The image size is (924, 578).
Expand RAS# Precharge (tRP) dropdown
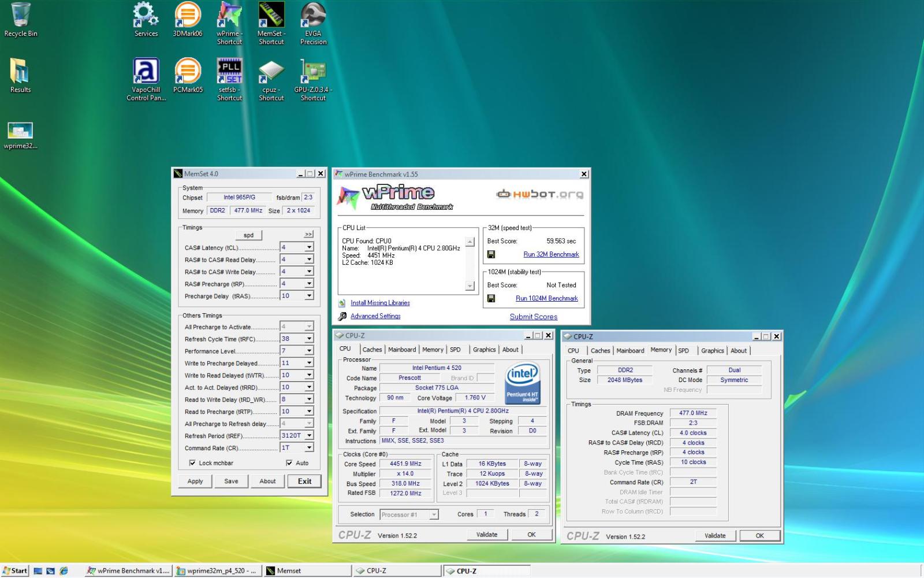coord(309,284)
